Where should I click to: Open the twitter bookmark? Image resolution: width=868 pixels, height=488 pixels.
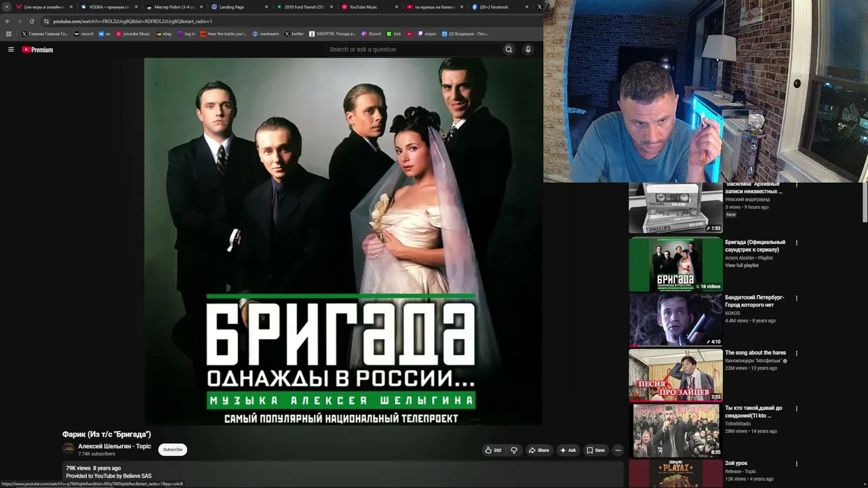pos(294,33)
